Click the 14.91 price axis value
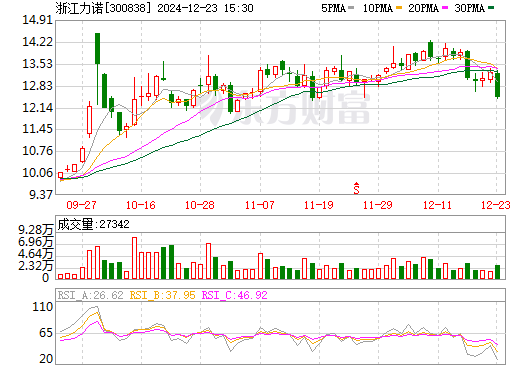This screenshot has height=365, width=520. 38,20
